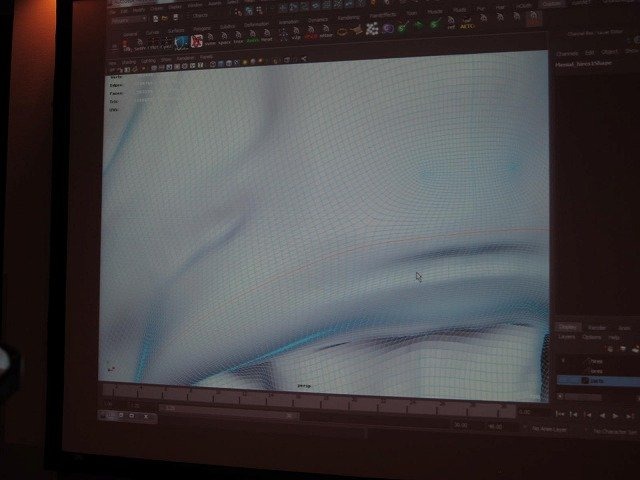Click the play forwards button
Viewport: 640px width, 480px height.
coord(616,416)
